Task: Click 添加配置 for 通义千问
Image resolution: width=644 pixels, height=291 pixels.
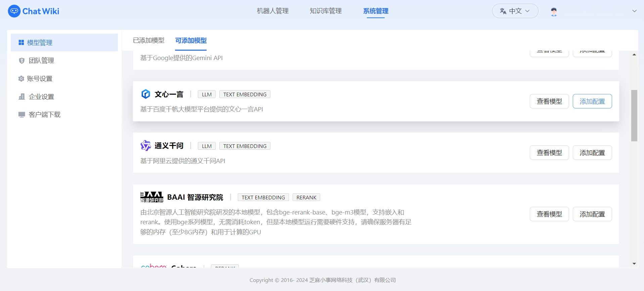Action: tap(592, 153)
